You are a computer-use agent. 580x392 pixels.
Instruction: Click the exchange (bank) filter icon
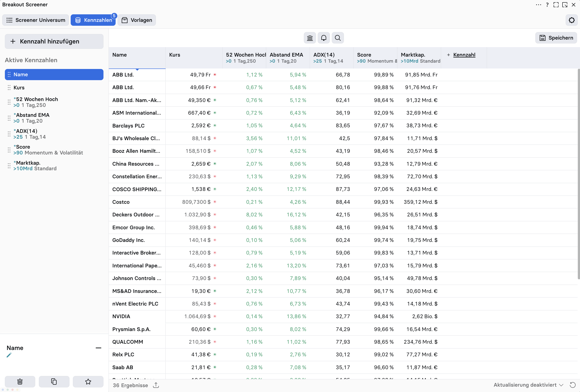pyautogui.click(x=309, y=38)
